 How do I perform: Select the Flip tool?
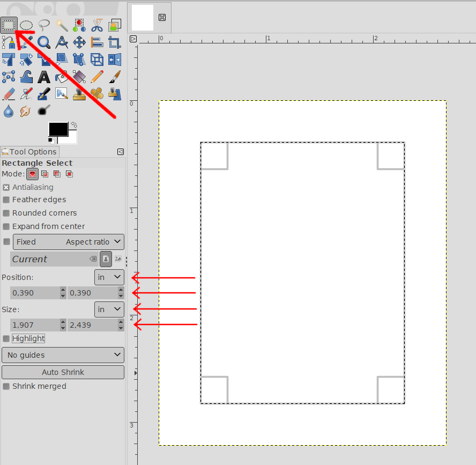click(115, 60)
